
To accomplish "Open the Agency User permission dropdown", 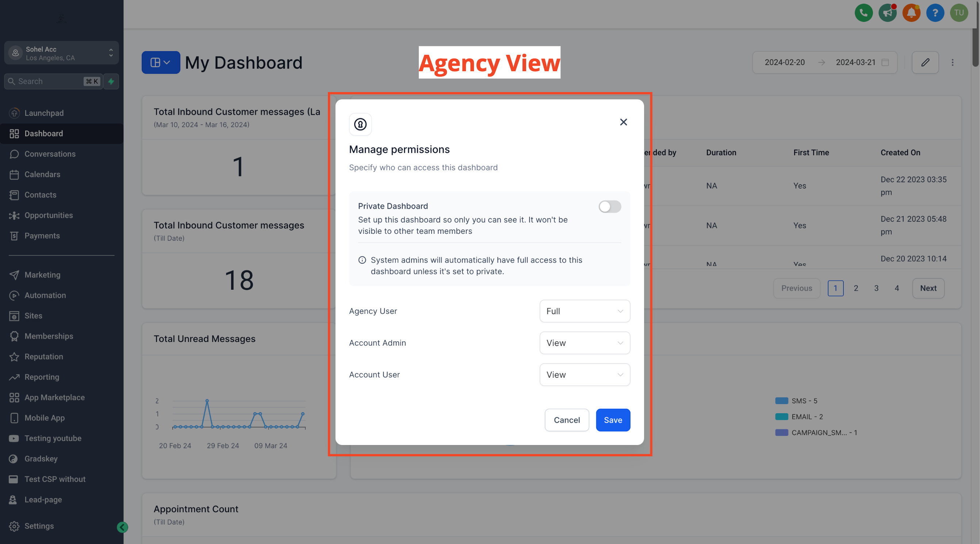I will [x=584, y=311].
